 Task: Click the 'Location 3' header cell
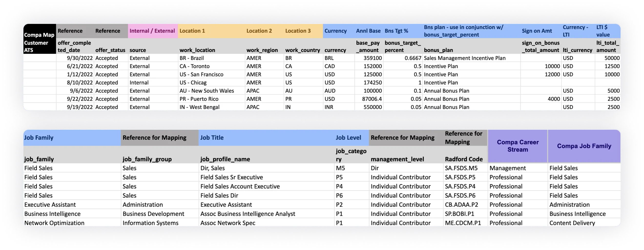(x=303, y=31)
